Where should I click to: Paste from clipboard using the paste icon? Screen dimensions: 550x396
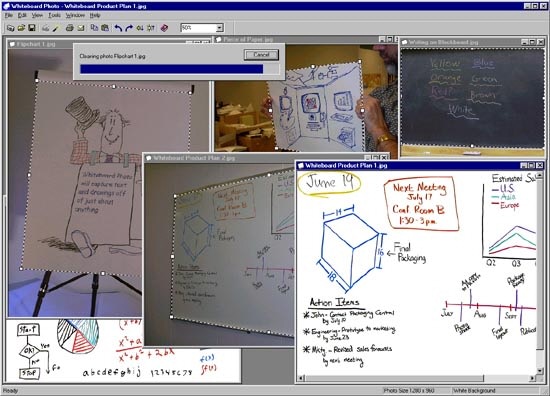tap(105, 28)
